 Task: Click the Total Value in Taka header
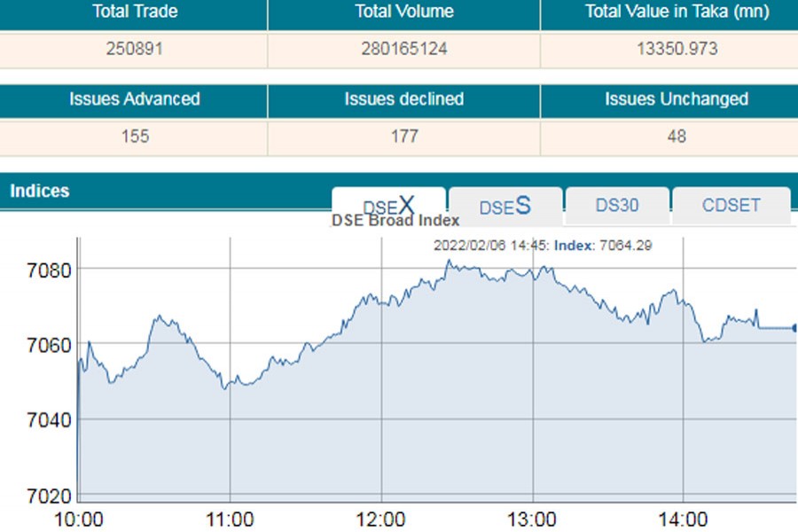point(677,12)
